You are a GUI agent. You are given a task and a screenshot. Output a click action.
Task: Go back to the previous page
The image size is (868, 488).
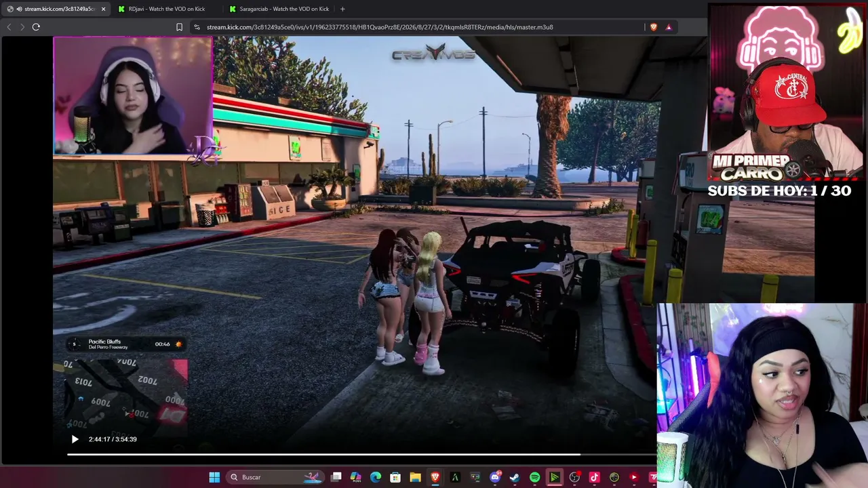tap(9, 27)
